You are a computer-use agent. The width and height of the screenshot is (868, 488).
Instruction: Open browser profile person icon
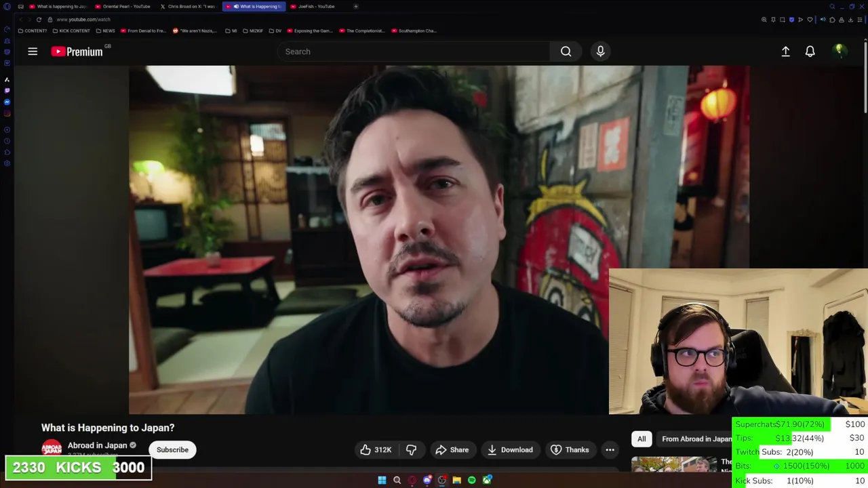coord(842,20)
